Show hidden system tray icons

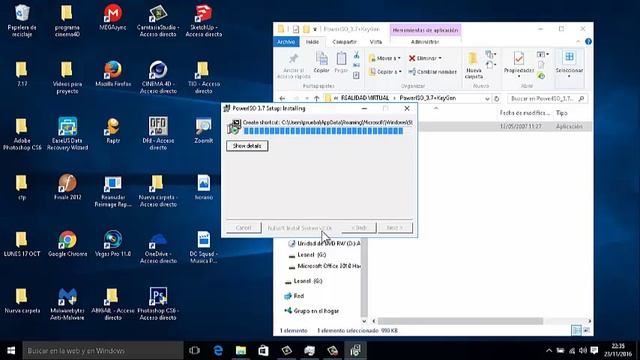coord(549,351)
